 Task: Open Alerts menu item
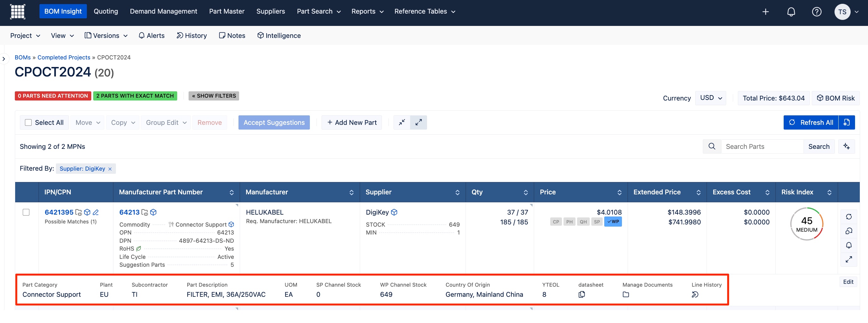pos(151,36)
